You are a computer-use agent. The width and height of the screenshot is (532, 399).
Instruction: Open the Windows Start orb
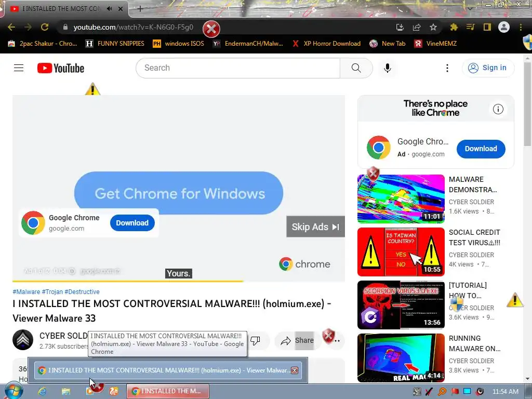[x=14, y=391]
